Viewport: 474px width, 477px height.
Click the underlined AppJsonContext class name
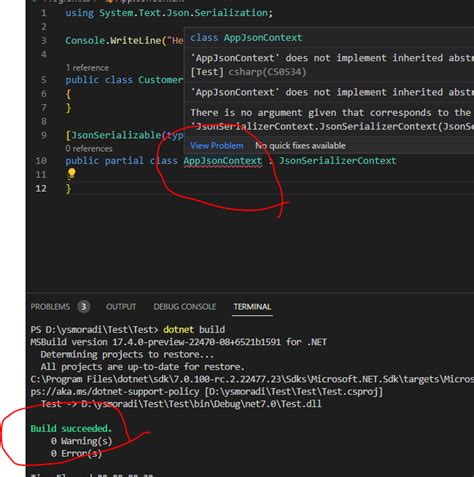(x=223, y=161)
